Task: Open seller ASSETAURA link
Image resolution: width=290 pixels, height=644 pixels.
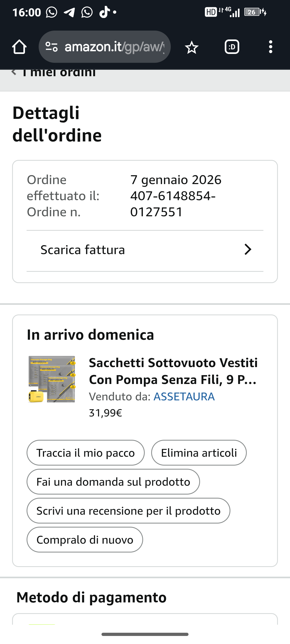Action: 184,397
